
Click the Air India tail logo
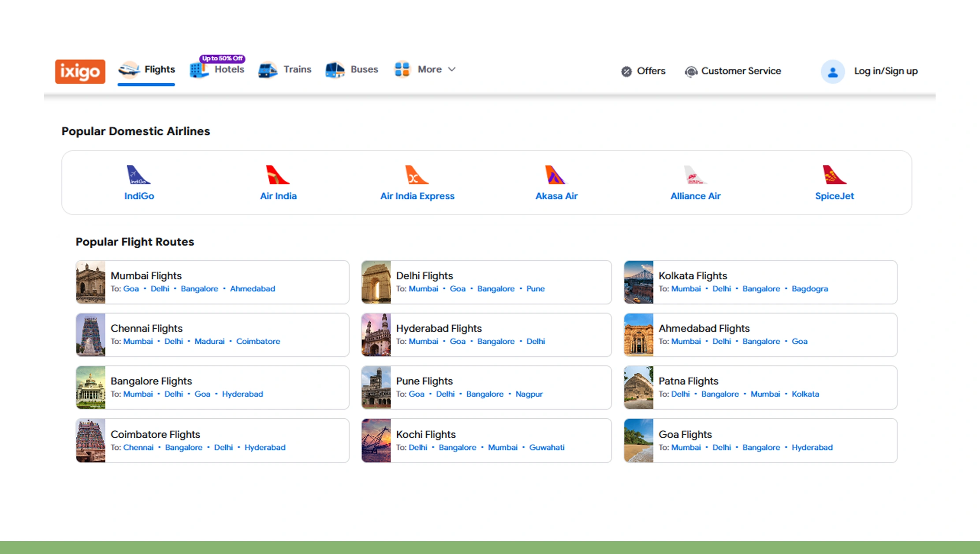[277, 175]
